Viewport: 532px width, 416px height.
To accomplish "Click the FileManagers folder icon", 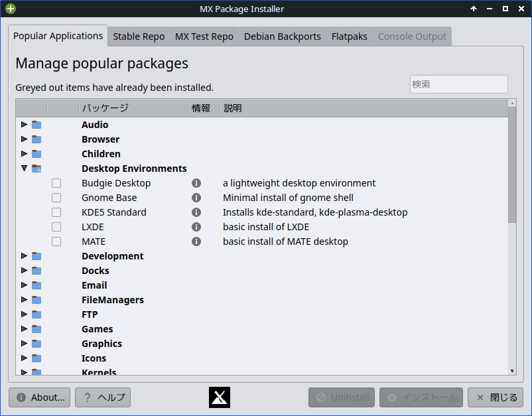I will pos(36,300).
